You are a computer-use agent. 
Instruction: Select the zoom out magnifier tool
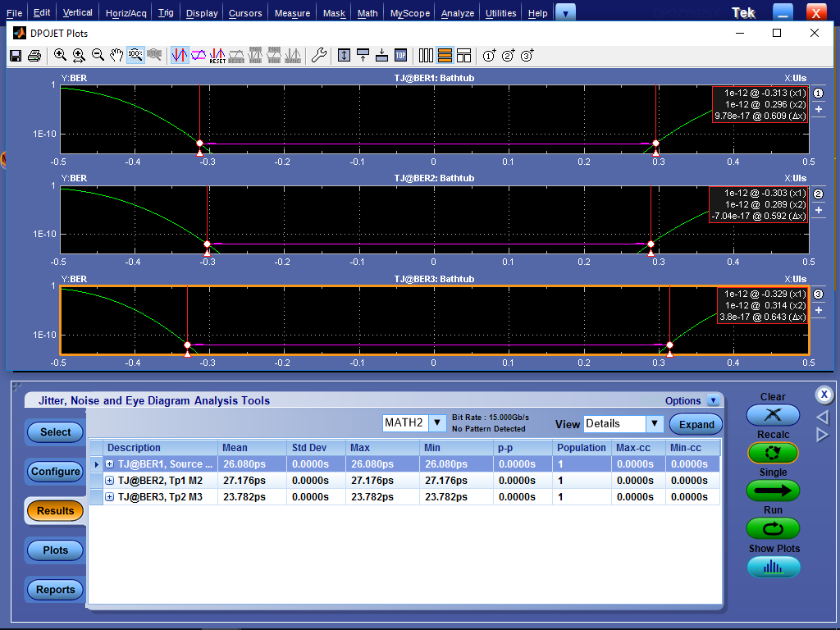[x=98, y=55]
